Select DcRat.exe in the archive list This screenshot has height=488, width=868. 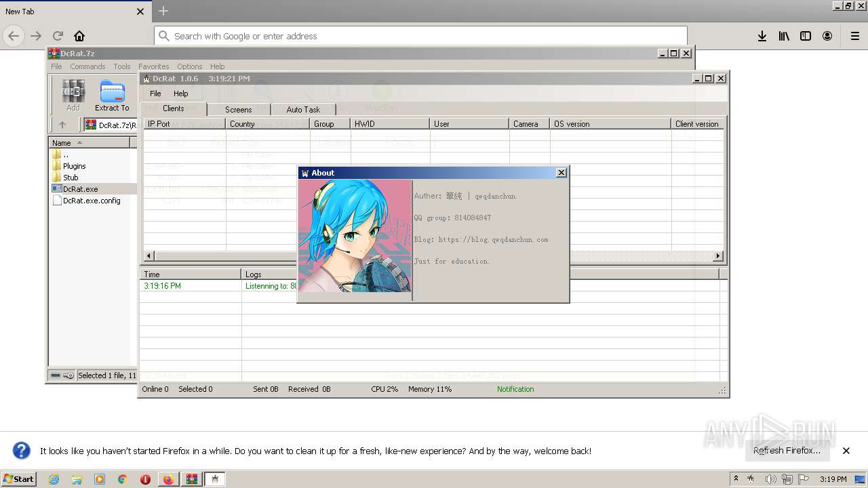coord(80,189)
